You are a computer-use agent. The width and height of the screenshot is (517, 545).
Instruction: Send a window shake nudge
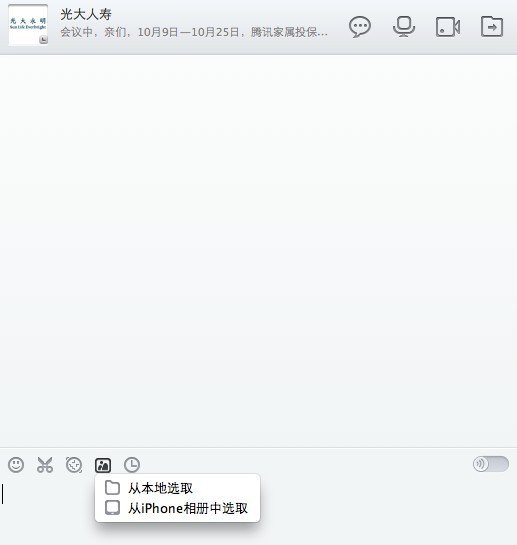coord(74,465)
